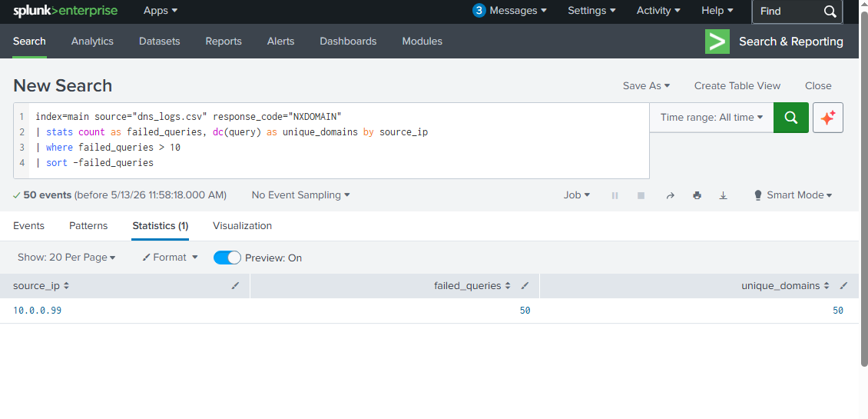Sort table by unique_domains column
Image resolution: width=868 pixels, height=419 pixels.
pyautogui.click(x=786, y=286)
